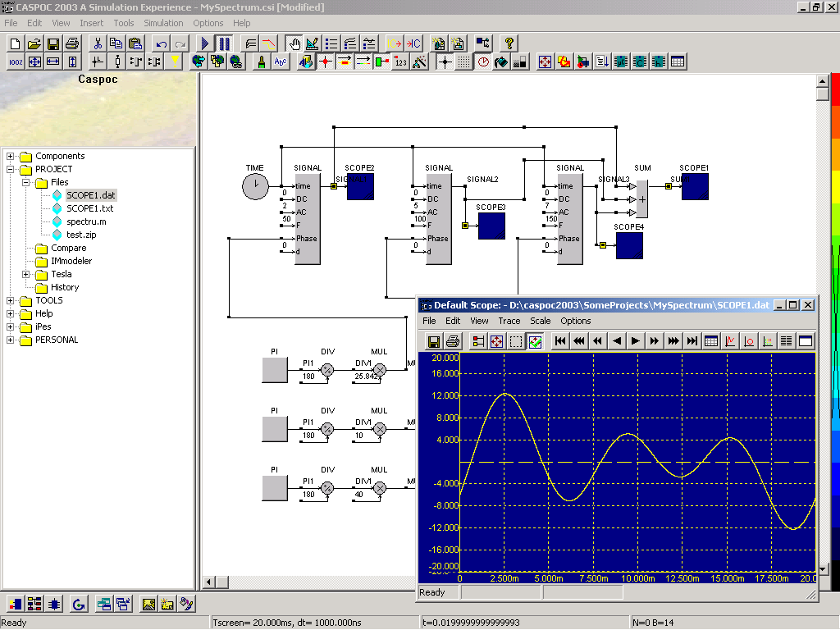840x630 pixels.
Task: Open the Simulation menu
Action: [163, 23]
